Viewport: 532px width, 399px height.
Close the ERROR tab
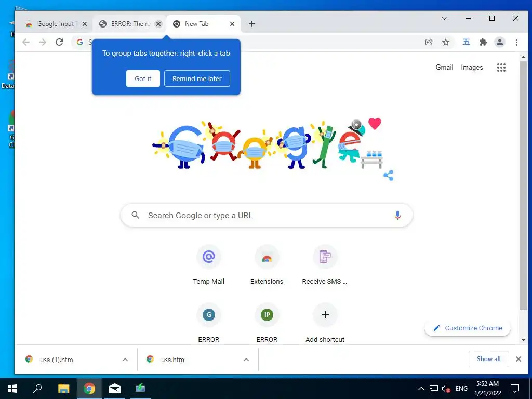pos(158,24)
